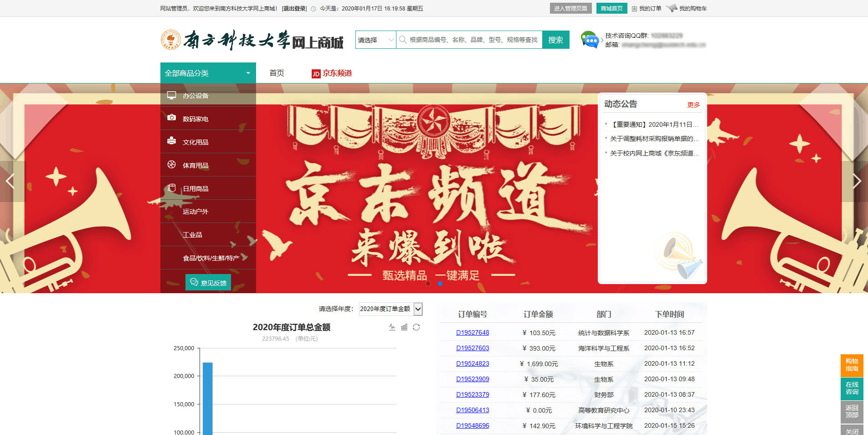Select the first banner carousel dot
This screenshot has height=435, width=868.
pos(428,284)
